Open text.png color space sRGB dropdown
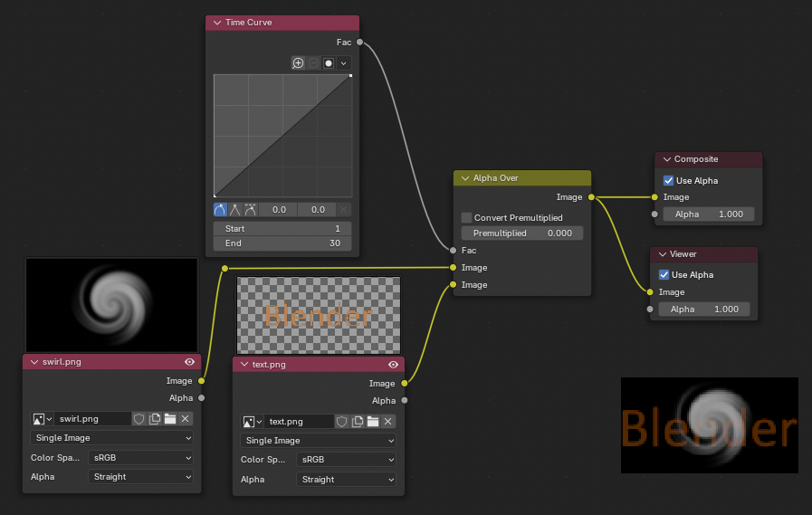The image size is (812, 515). pyautogui.click(x=346, y=460)
